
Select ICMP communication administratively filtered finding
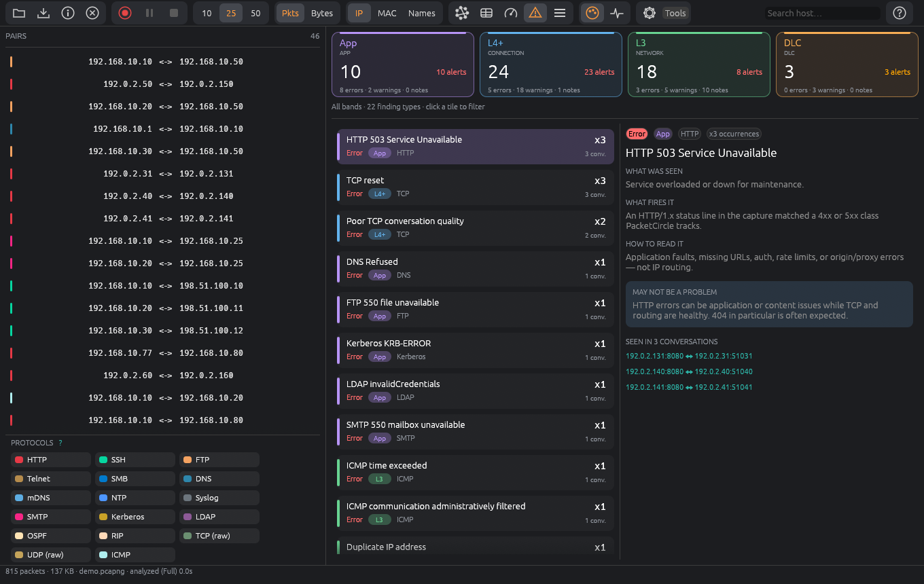476,513
